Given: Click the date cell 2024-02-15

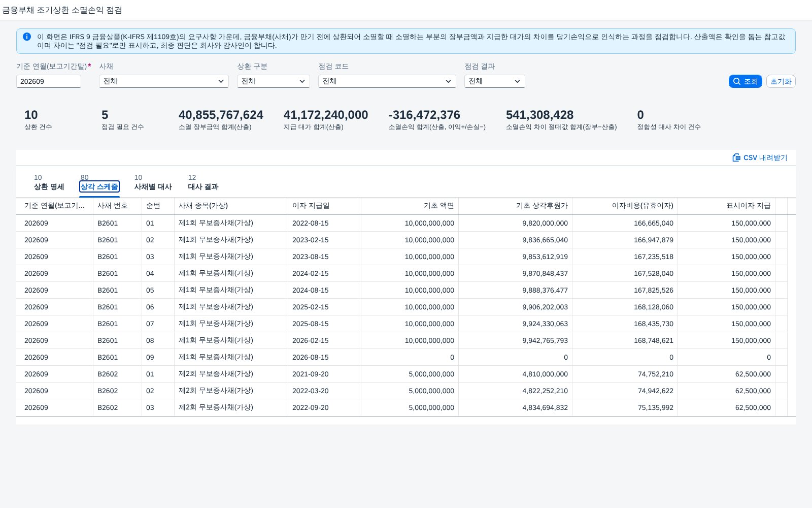Looking at the screenshot, I should tap(310, 273).
